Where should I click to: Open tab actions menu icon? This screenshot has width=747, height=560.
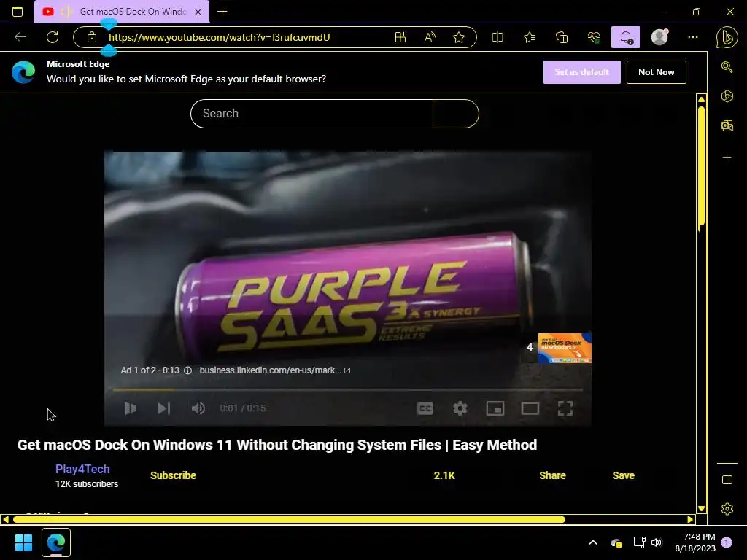pos(18,12)
